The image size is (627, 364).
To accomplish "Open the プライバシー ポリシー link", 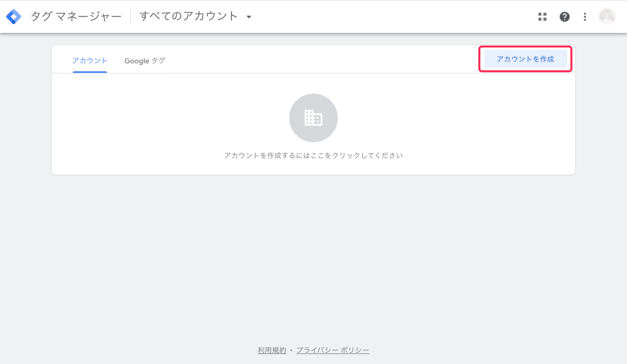I will tap(333, 350).
